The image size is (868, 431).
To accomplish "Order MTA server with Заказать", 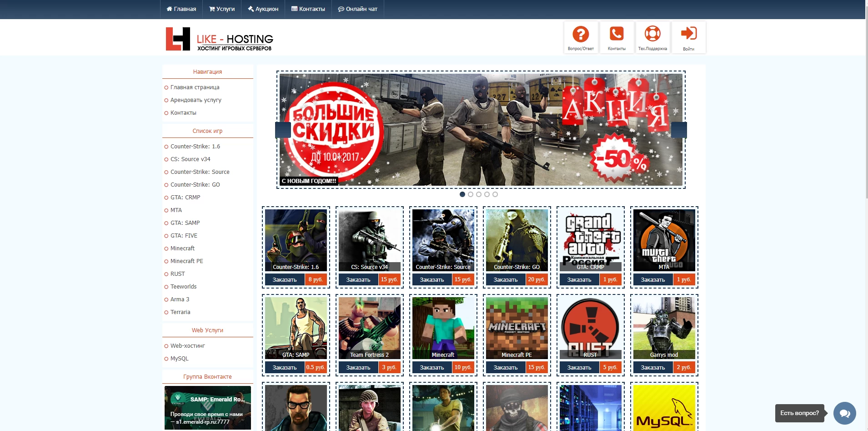I will coord(653,279).
